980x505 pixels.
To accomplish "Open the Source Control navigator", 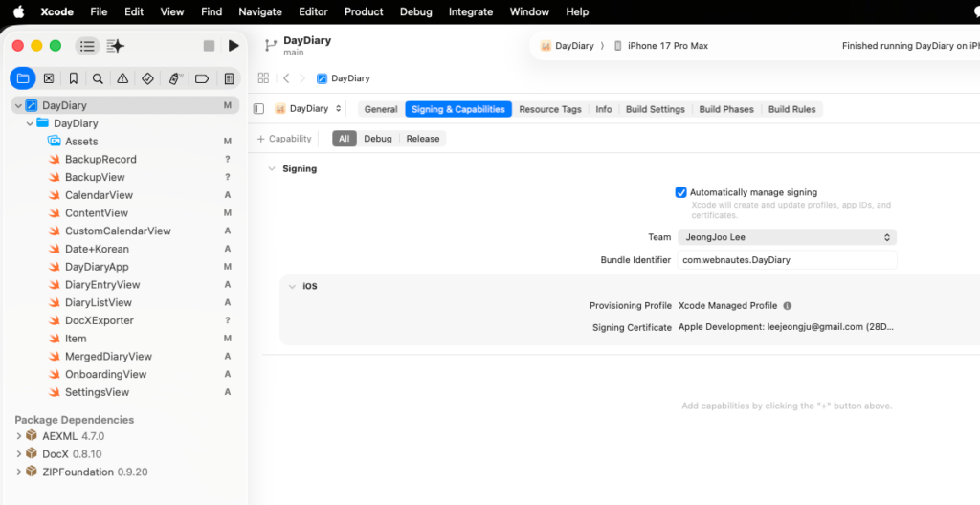I will [48, 78].
